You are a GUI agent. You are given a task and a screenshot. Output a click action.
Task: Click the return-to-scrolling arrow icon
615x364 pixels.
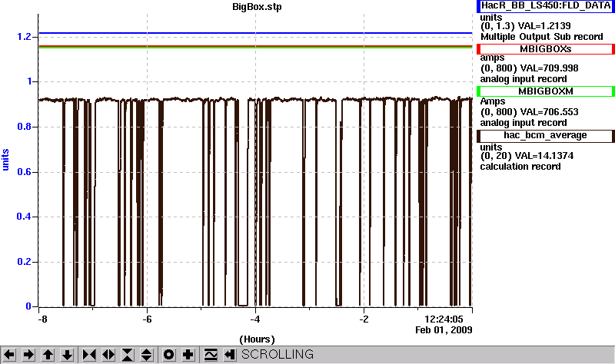tap(229, 355)
